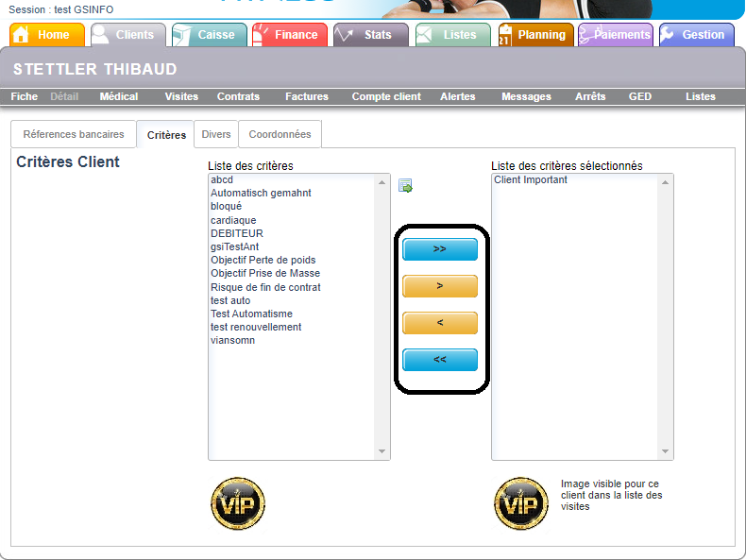Viewport: 746px width, 560px height.
Task: Switch to the Références bancaires tab
Action: [74, 134]
